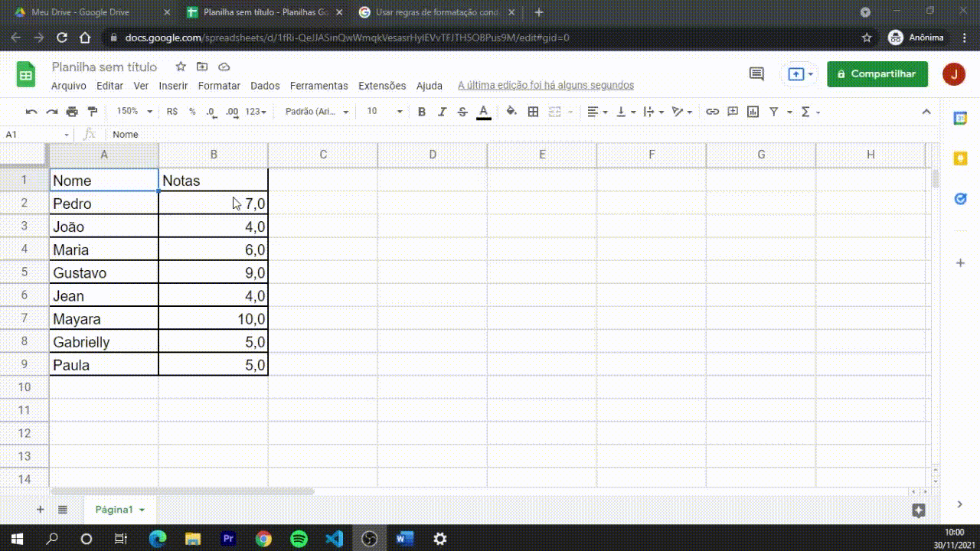Open the Editar menu
980x551 pixels.
110,86
